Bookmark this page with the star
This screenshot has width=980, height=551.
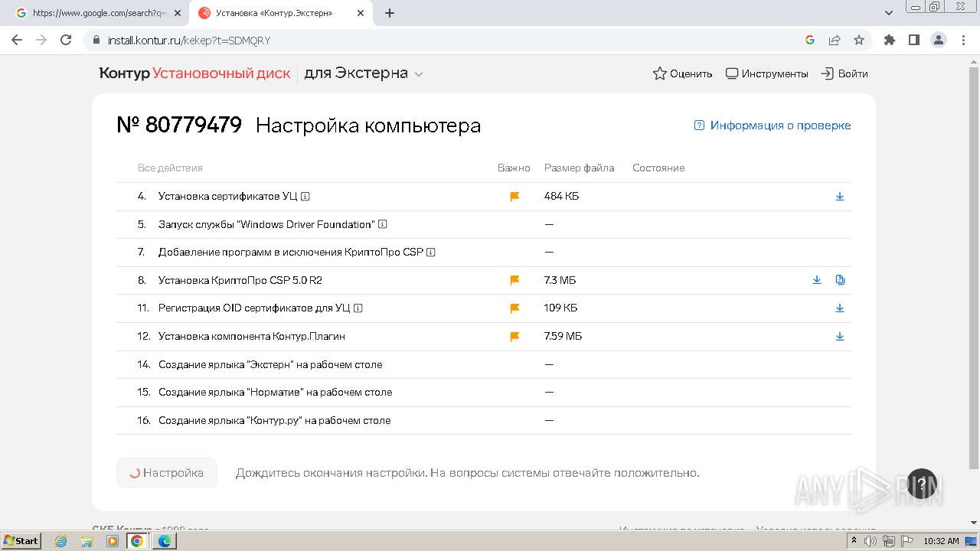coord(859,40)
